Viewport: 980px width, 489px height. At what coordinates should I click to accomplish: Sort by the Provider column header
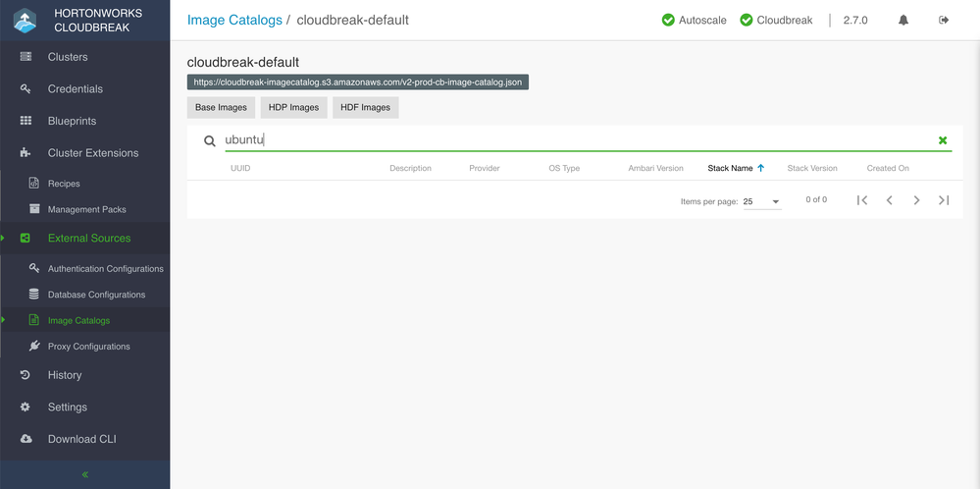pos(485,168)
